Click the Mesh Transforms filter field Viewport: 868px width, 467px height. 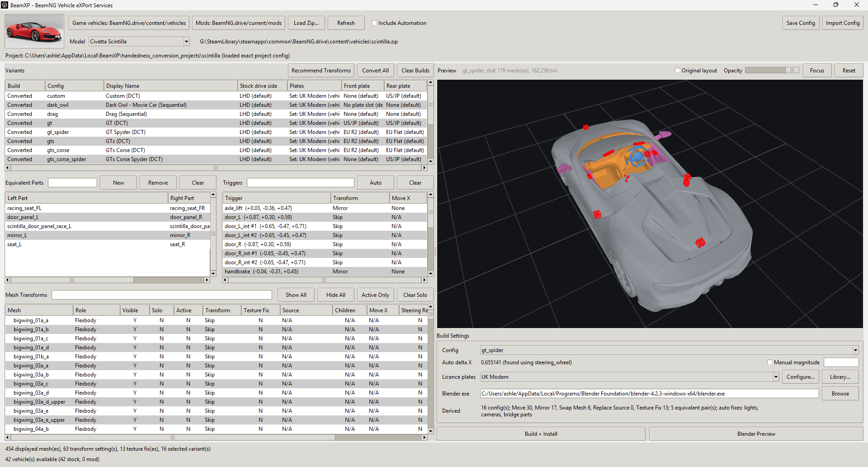point(162,295)
